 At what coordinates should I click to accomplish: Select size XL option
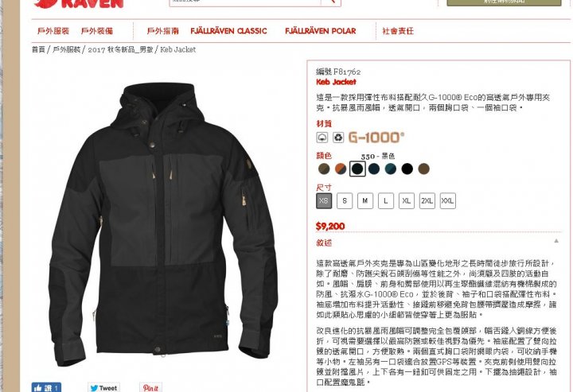407,200
